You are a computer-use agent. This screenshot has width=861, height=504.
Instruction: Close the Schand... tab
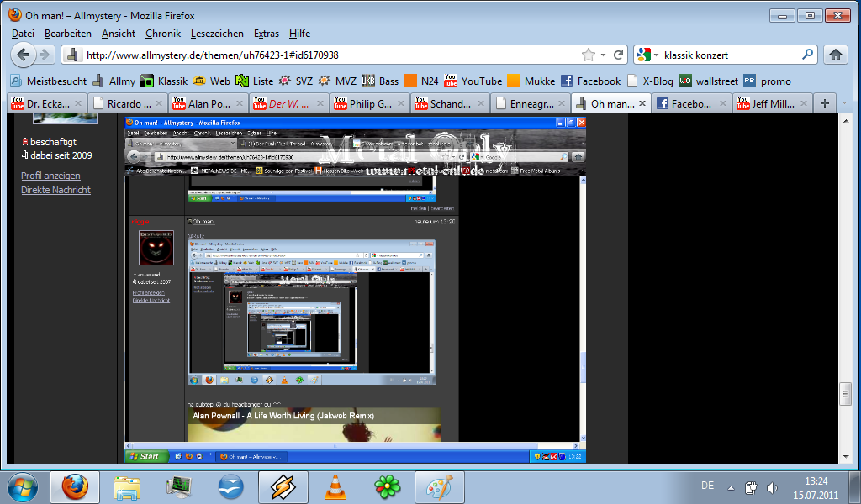(x=481, y=103)
